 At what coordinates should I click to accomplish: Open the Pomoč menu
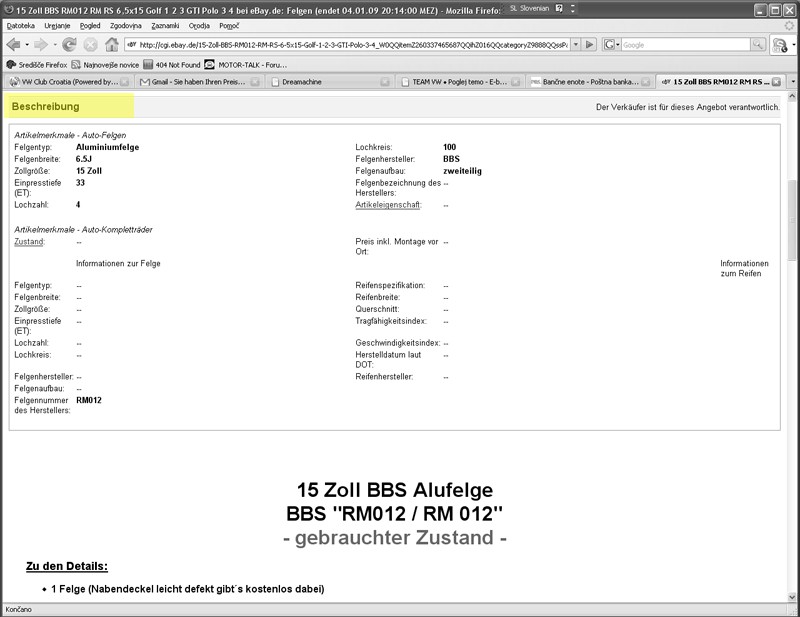pos(229,26)
